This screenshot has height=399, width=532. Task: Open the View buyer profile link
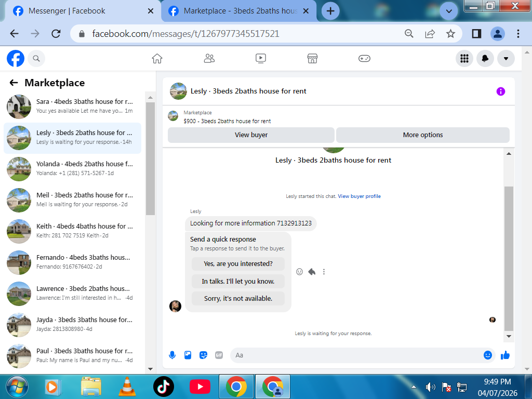(x=360, y=196)
